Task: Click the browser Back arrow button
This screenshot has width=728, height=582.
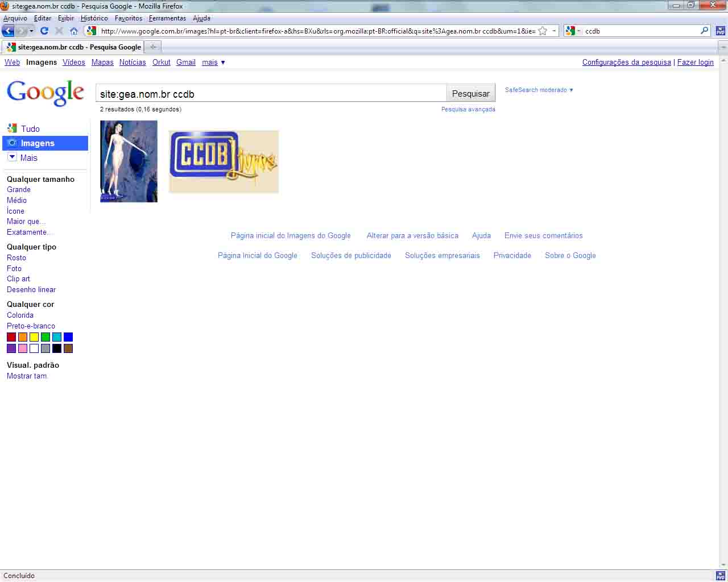Action: 9,31
